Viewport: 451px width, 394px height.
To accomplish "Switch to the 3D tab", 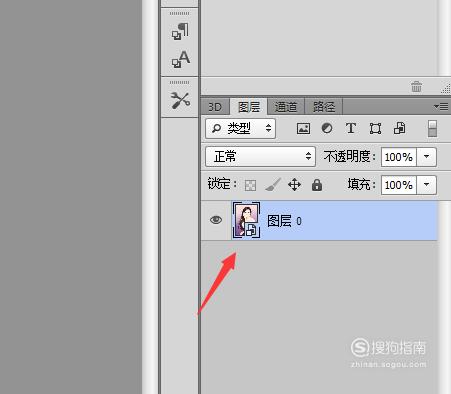I will tap(215, 107).
